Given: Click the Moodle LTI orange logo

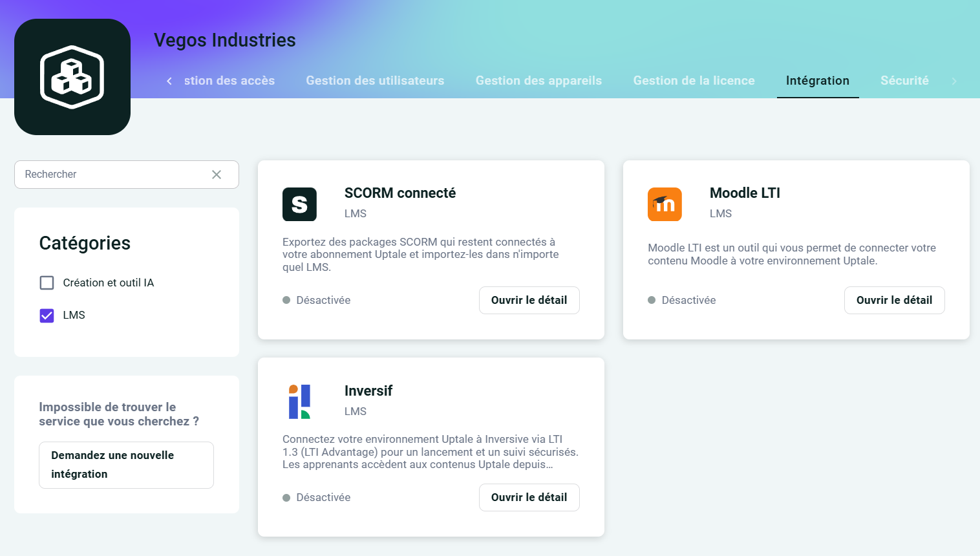Looking at the screenshot, I should pos(665,204).
